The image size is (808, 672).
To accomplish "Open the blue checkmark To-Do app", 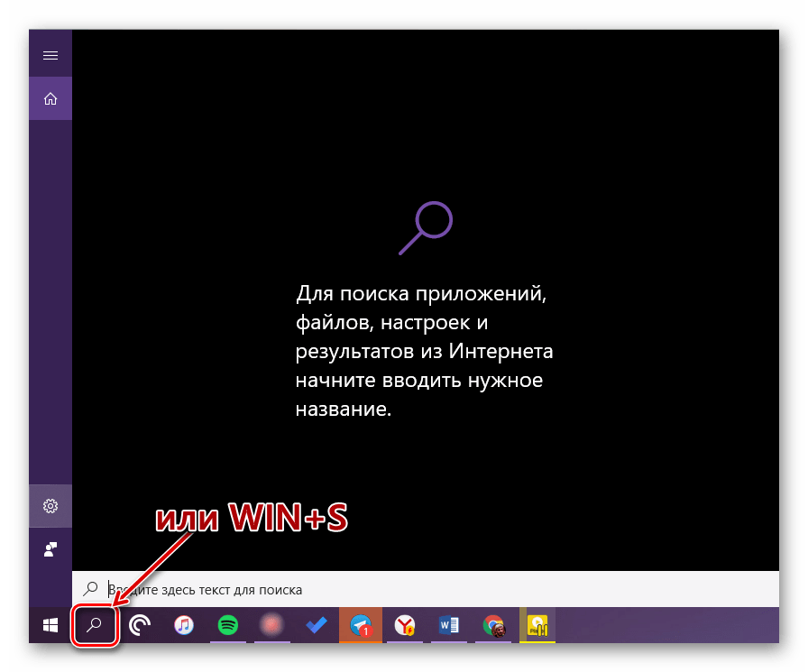I will coord(317,625).
